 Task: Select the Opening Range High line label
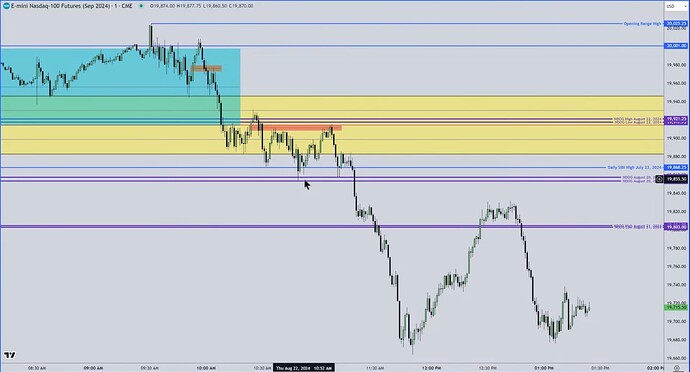tap(642, 23)
